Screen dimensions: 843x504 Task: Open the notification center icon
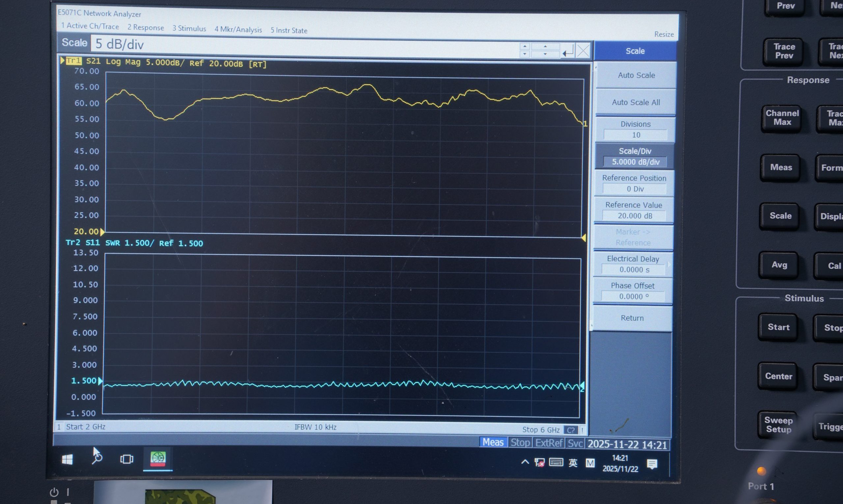652,464
